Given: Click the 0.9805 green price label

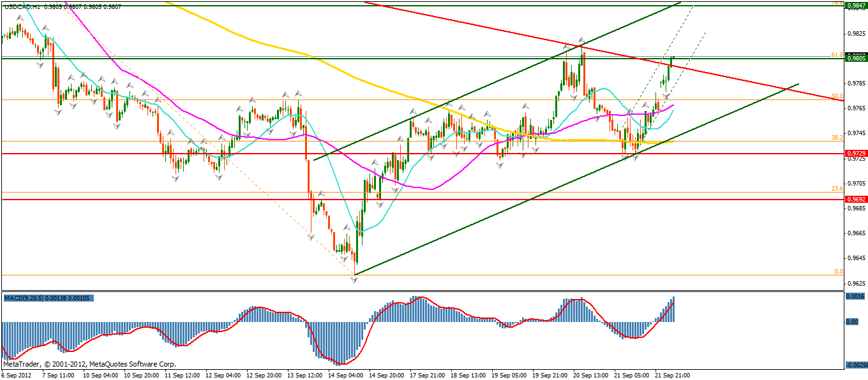Looking at the screenshot, I should coord(855,58).
